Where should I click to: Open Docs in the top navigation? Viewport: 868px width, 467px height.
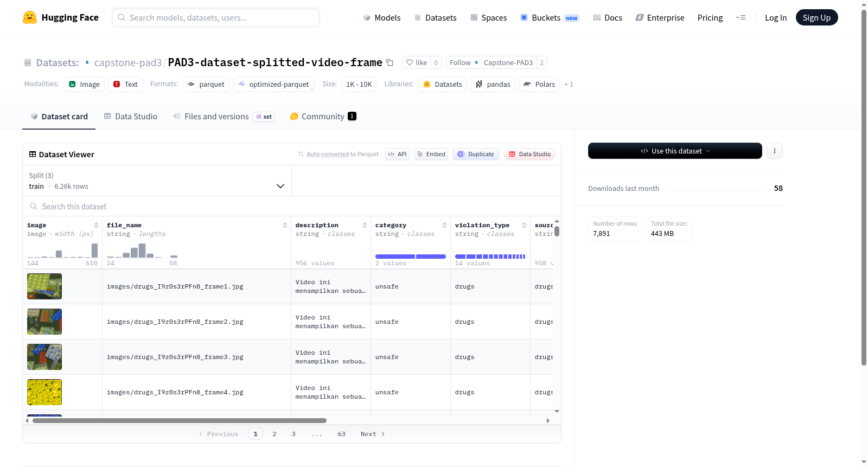click(608, 17)
